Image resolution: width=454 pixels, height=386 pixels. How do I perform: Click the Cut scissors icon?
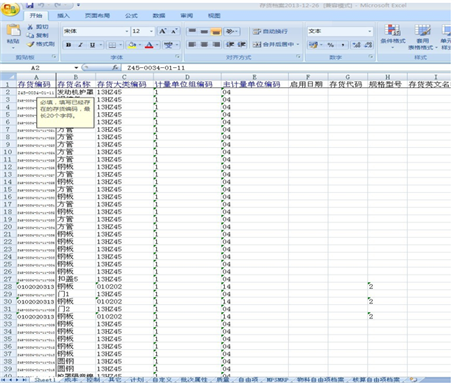pyautogui.click(x=30, y=27)
